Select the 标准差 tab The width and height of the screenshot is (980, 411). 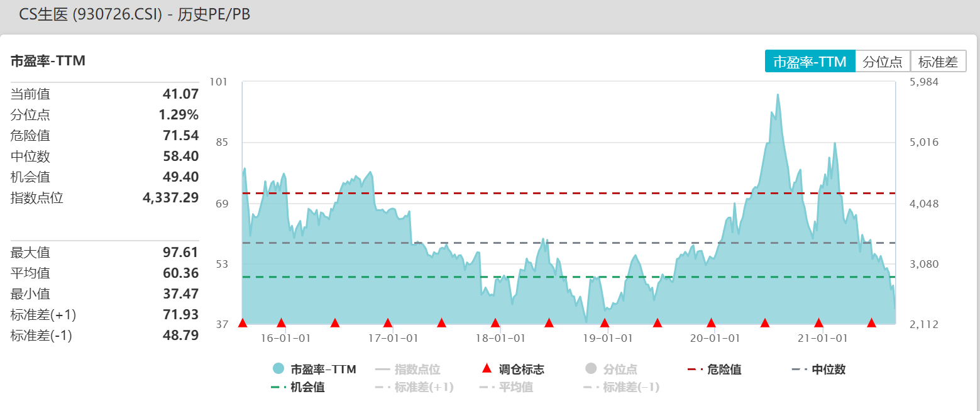(938, 62)
